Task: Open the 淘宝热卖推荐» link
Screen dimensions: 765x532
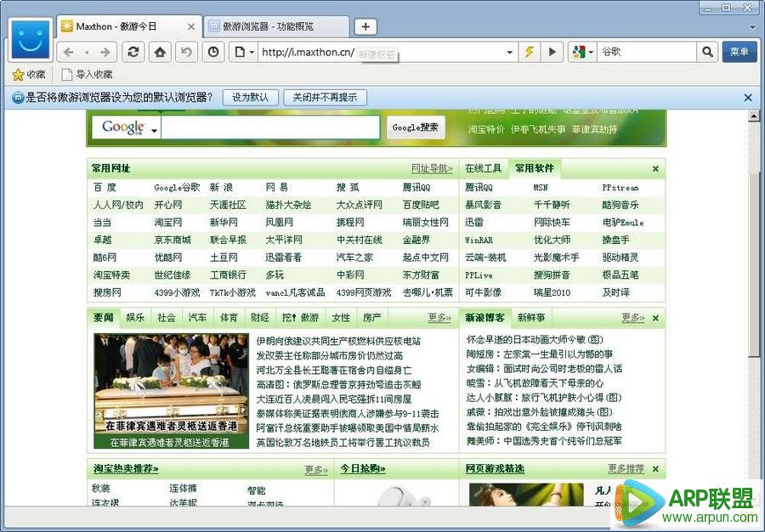Action: tap(126, 468)
